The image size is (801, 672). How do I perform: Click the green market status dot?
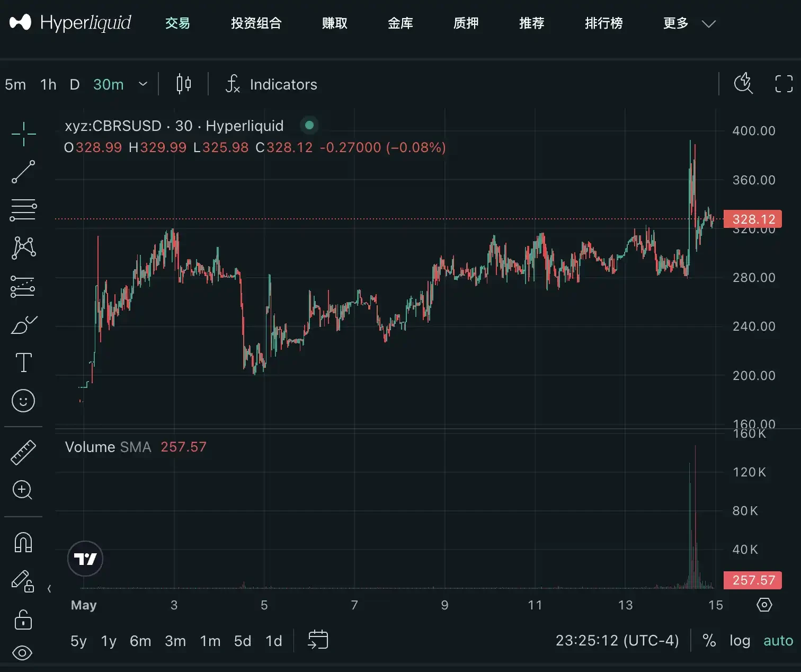pyautogui.click(x=309, y=125)
